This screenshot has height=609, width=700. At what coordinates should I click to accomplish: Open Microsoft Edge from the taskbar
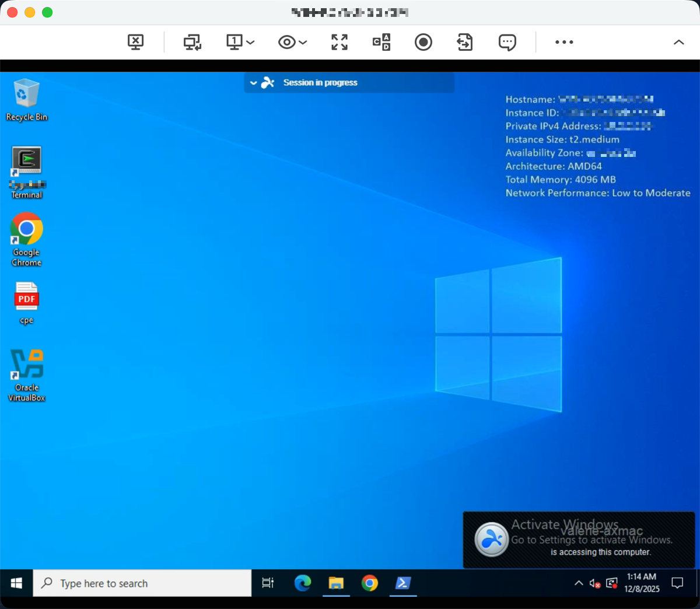coord(303,583)
